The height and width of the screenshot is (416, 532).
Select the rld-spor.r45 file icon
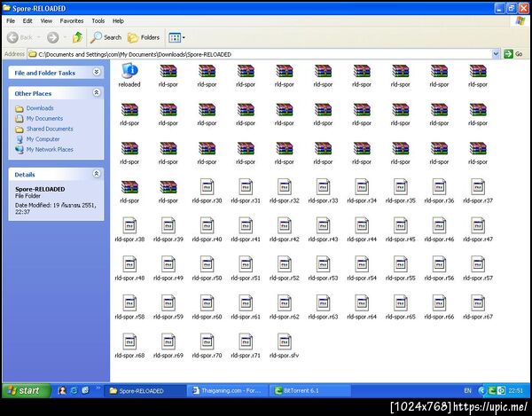[401, 225]
